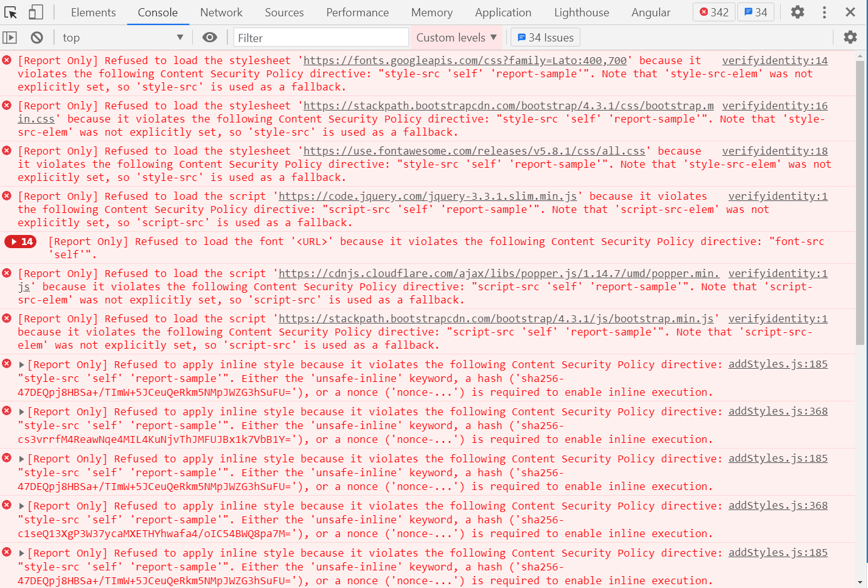Switch to the Network tab
This screenshot has height=588, width=868.
[221, 12]
